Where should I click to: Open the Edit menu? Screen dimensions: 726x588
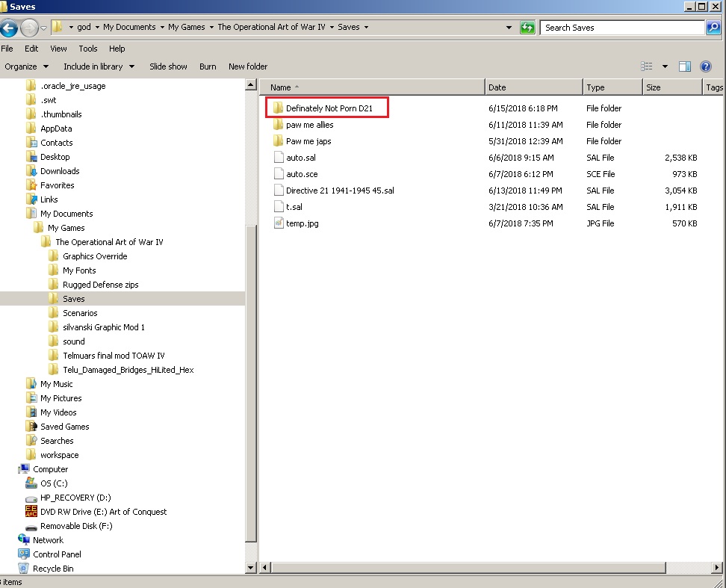click(x=31, y=49)
